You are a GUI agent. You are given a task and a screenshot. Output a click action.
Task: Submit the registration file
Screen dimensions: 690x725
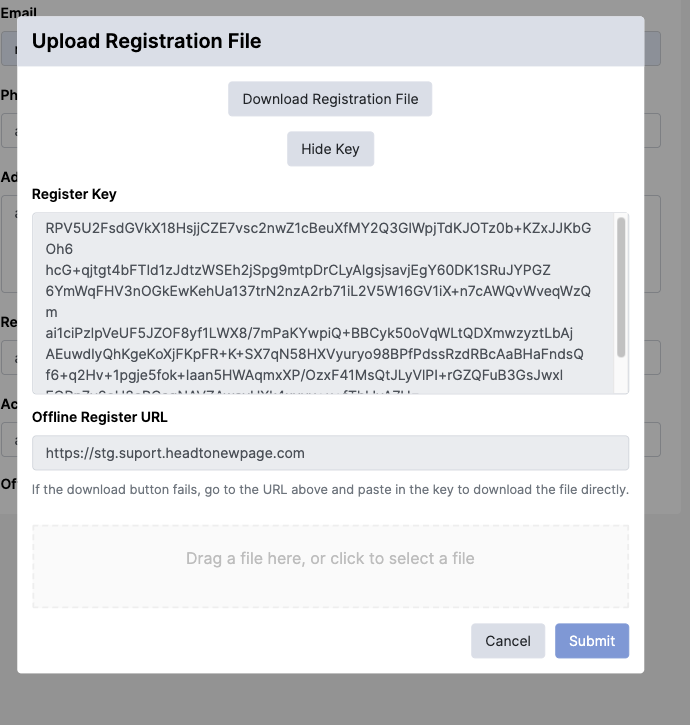tap(592, 640)
